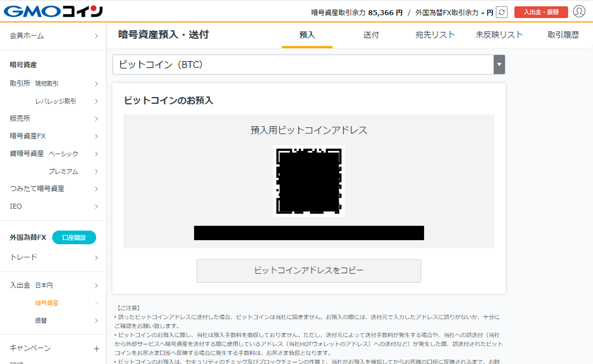
Task: Click chevron next to プレミアム
Action: [x=96, y=172]
